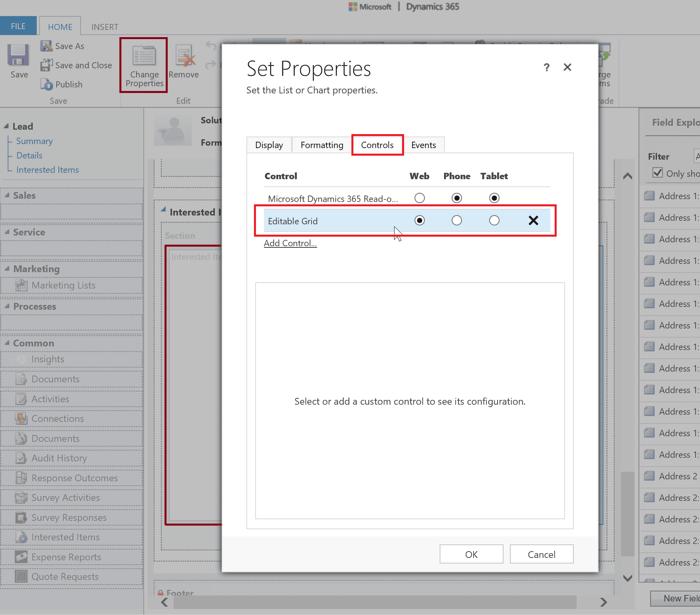Select Web for Read-only grid control
The image size is (700, 615).
[419, 198]
